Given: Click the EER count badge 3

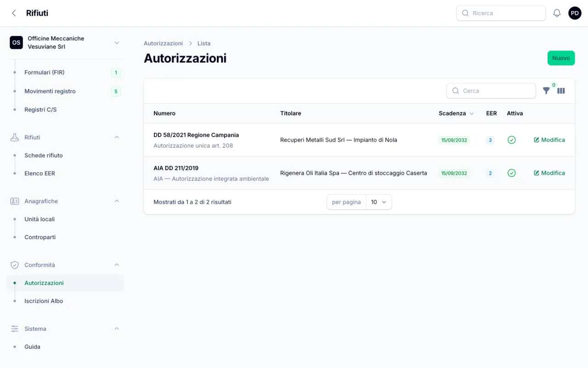Looking at the screenshot, I should [490, 140].
